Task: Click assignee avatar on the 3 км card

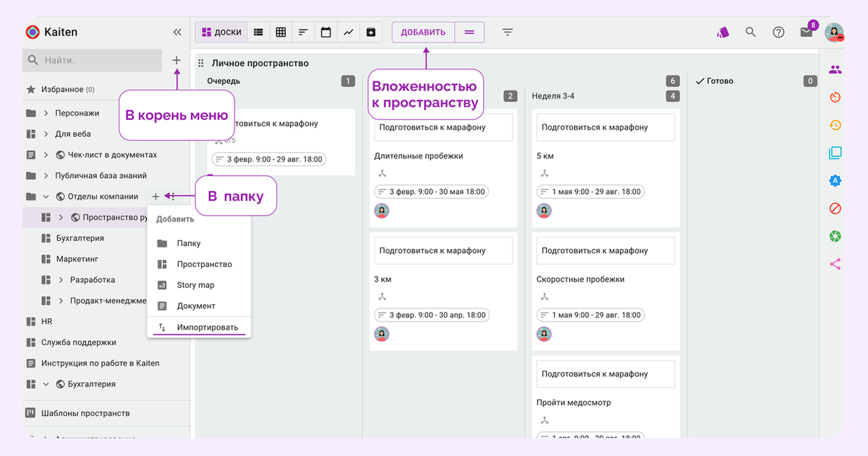Action: [382, 334]
